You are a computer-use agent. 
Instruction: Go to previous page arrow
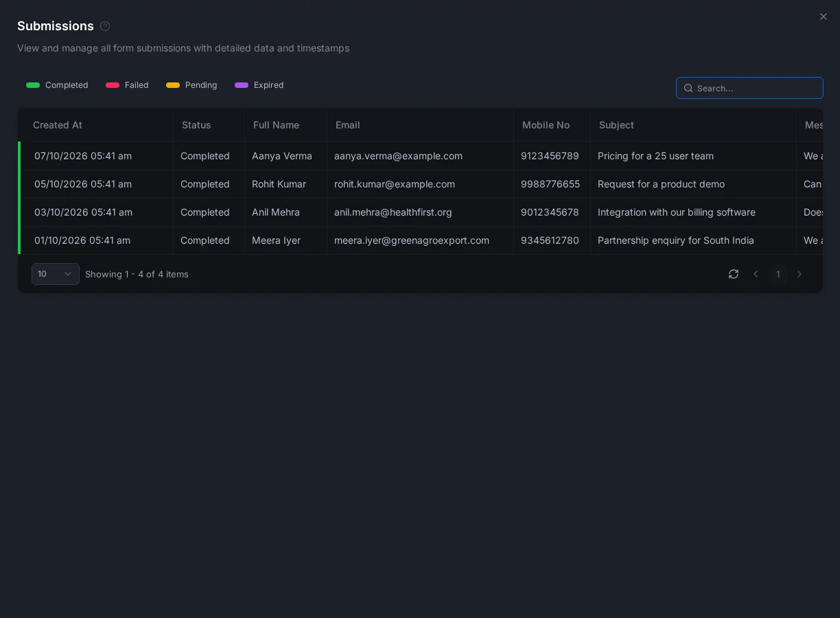point(756,274)
